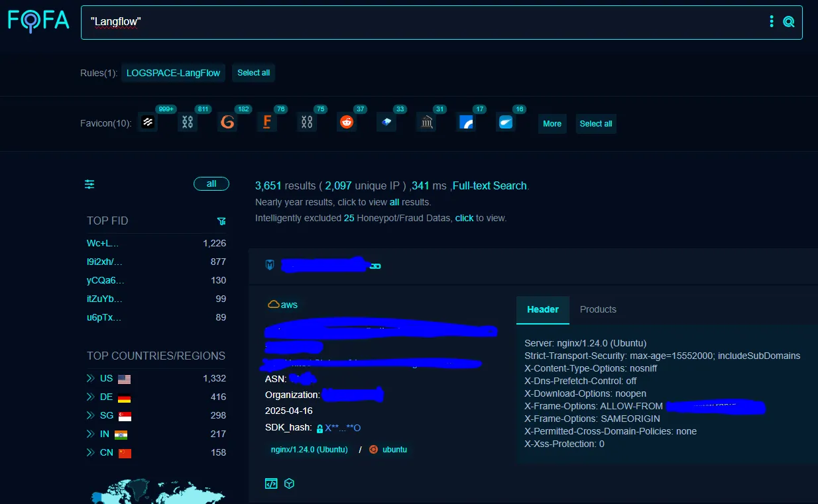This screenshot has width=818, height=504.
Task: Click inside the search query input field
Action: pos(398,21)
